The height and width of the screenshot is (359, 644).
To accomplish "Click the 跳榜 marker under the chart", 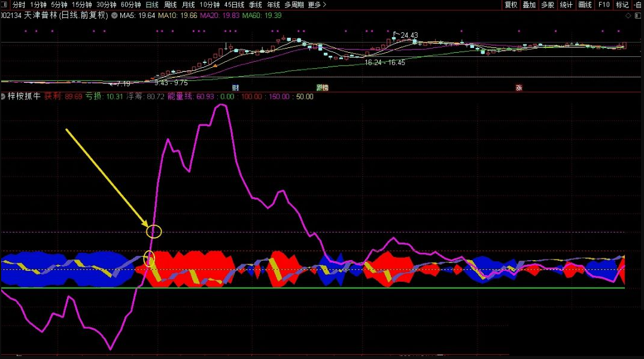I will pyautogui.click(x=323, y=88).
